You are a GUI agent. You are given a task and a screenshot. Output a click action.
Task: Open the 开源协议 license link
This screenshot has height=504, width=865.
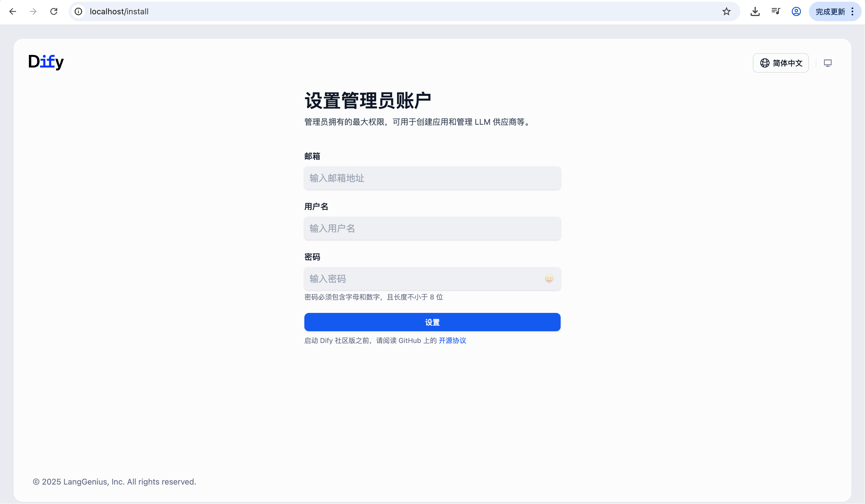tap(452, 340)
